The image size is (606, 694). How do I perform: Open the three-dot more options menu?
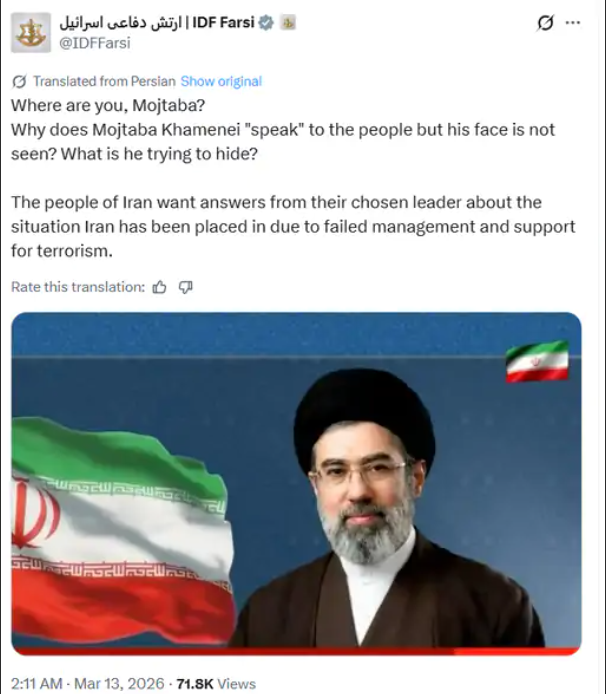point(573,23)
